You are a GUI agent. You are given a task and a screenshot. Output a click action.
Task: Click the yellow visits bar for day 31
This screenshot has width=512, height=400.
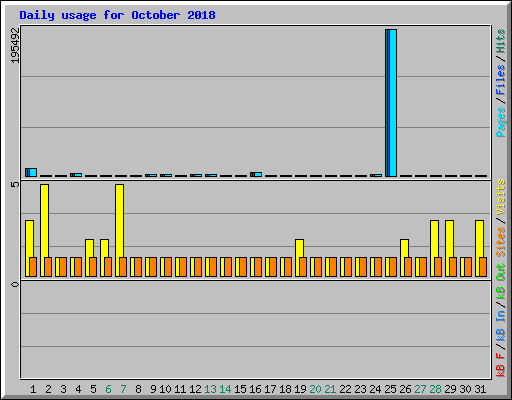pos(479,239)
